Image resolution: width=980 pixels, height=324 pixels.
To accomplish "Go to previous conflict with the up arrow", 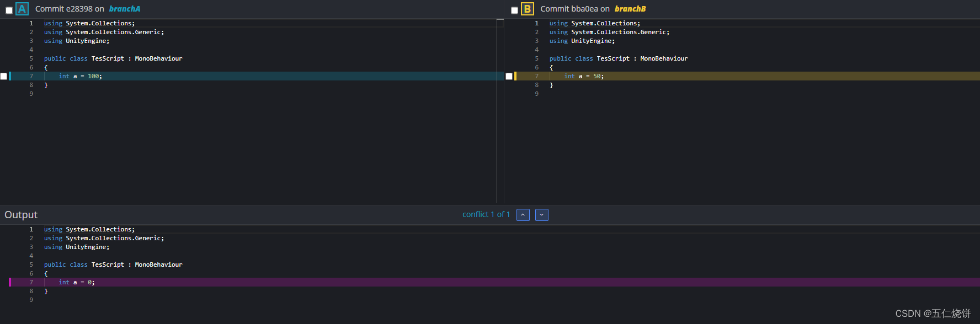I will coord(523,215).
